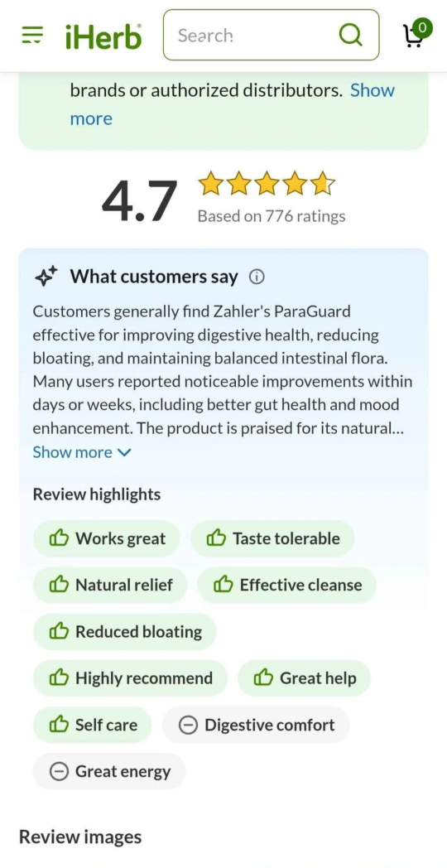Tap the search magnifier icon
The image size is (447, 868).
349,36
